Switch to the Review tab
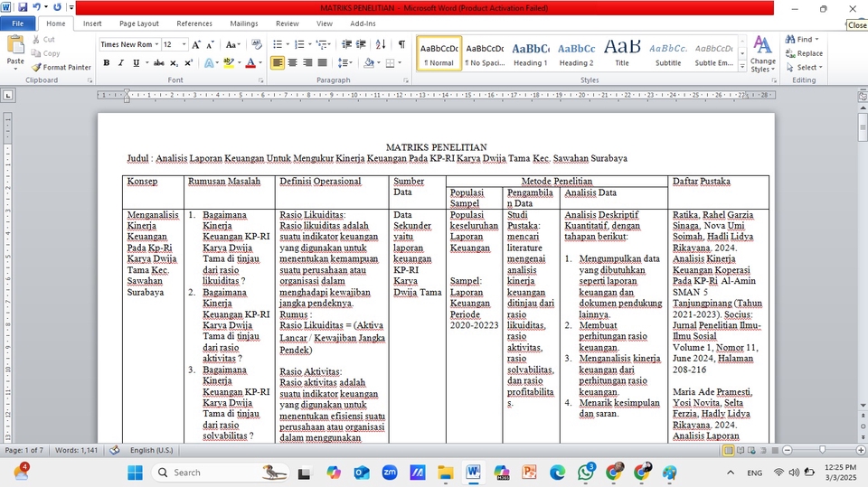 [288, 23]
